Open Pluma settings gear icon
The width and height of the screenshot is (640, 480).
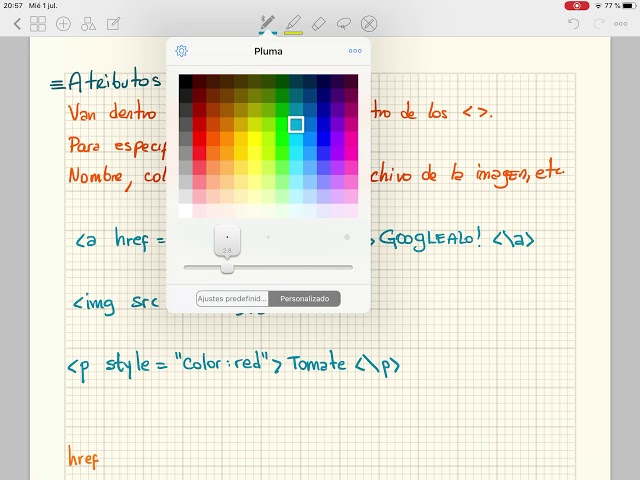(x=182, y=51)
